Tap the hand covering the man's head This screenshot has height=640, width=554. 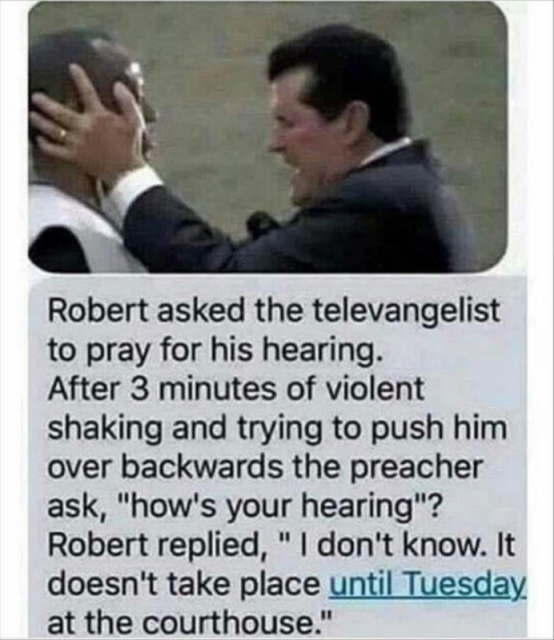(88, 122)
